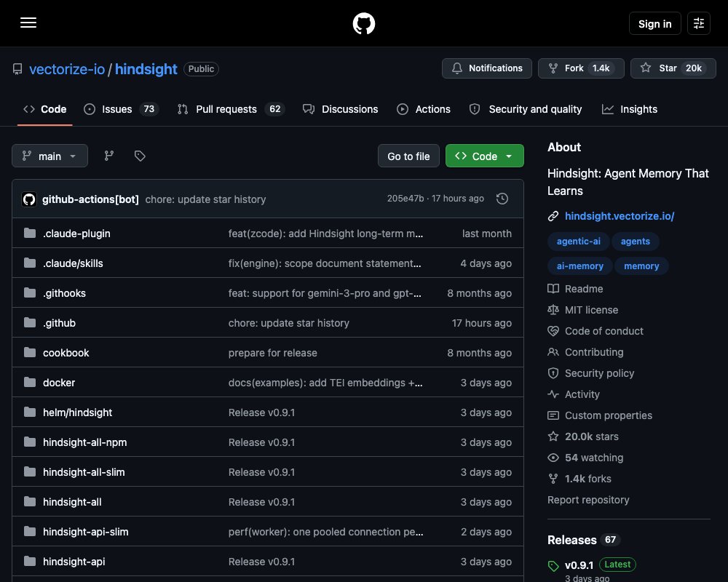Image resolution: width=728 pixels, height=582 pixels.
Task: Click the Custom properties note icon
Action: 553,415
